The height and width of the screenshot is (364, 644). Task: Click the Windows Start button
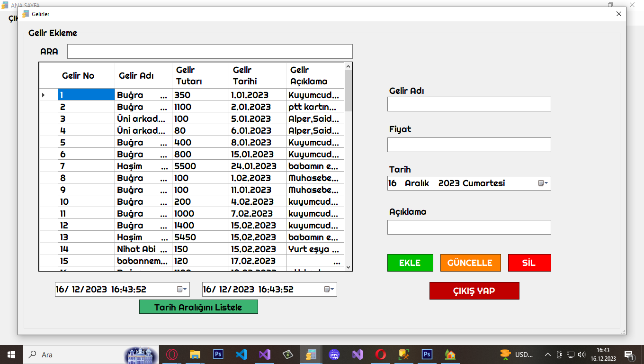click(x=11, y=355)
